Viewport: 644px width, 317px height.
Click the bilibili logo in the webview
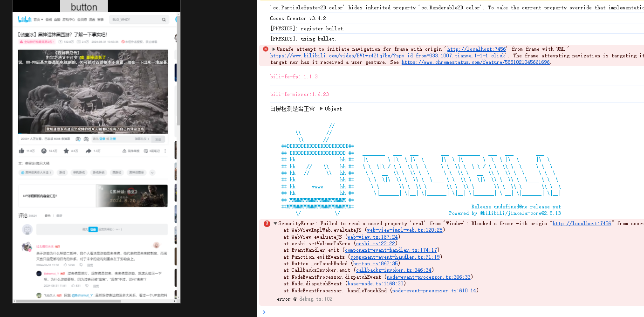point(25,20)
